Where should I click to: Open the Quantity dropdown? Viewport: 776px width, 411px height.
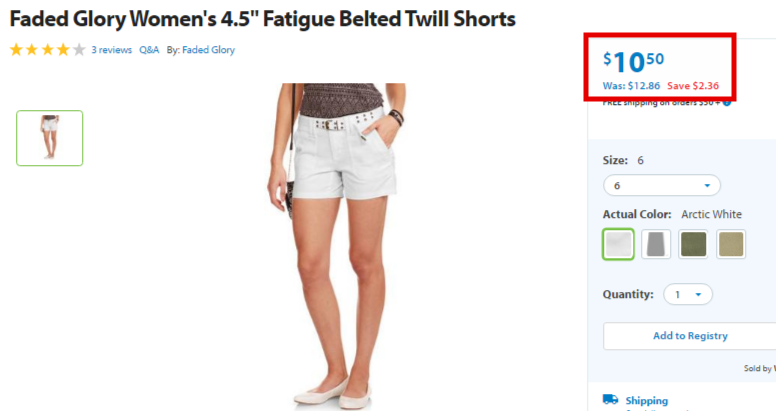tap(687, 294)
